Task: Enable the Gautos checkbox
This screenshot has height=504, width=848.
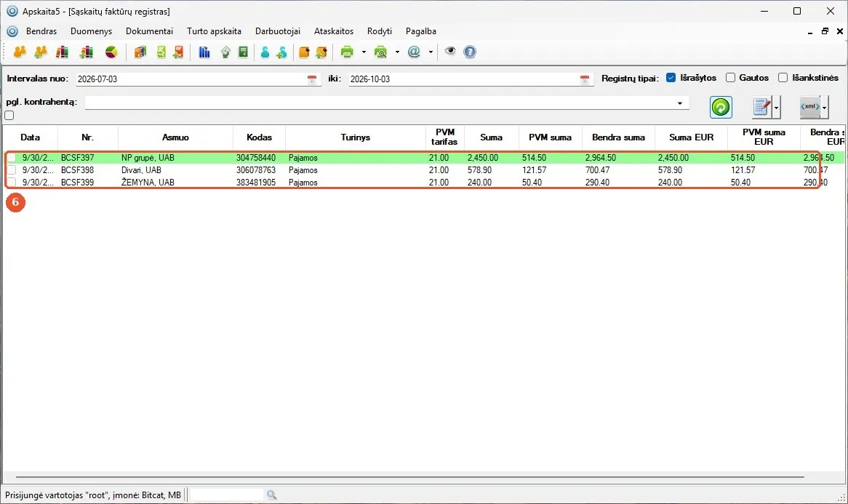Action: (x=731, y=78)
